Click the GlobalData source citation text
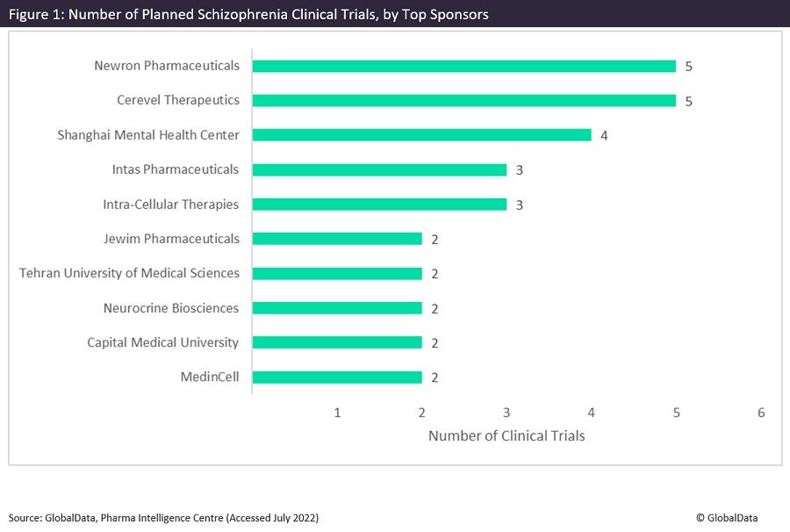Viewport: 790px width, 532px height. click(164, 518)
